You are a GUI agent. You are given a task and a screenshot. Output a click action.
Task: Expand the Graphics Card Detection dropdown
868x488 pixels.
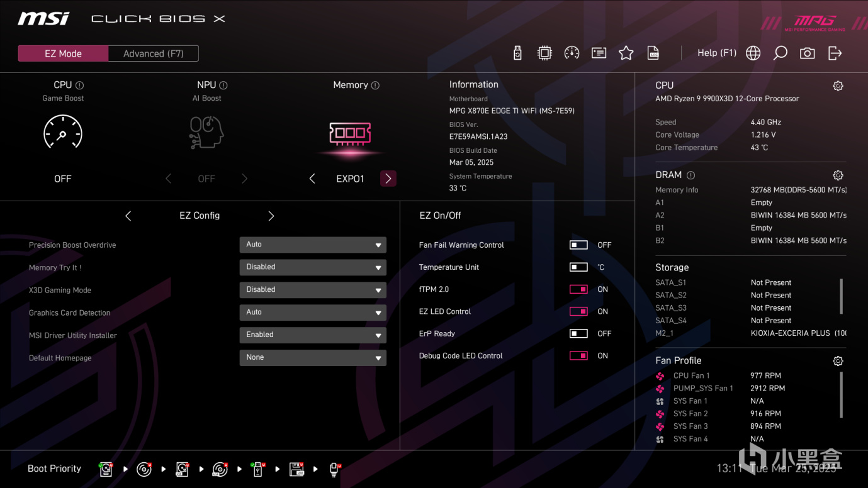pyautogui.click(x=313, y=313)
